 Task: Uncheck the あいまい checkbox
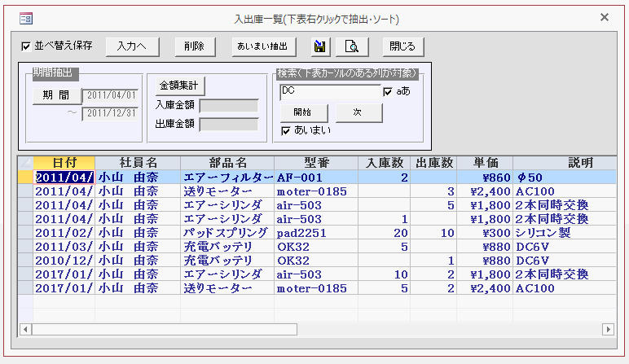[286, 131]
